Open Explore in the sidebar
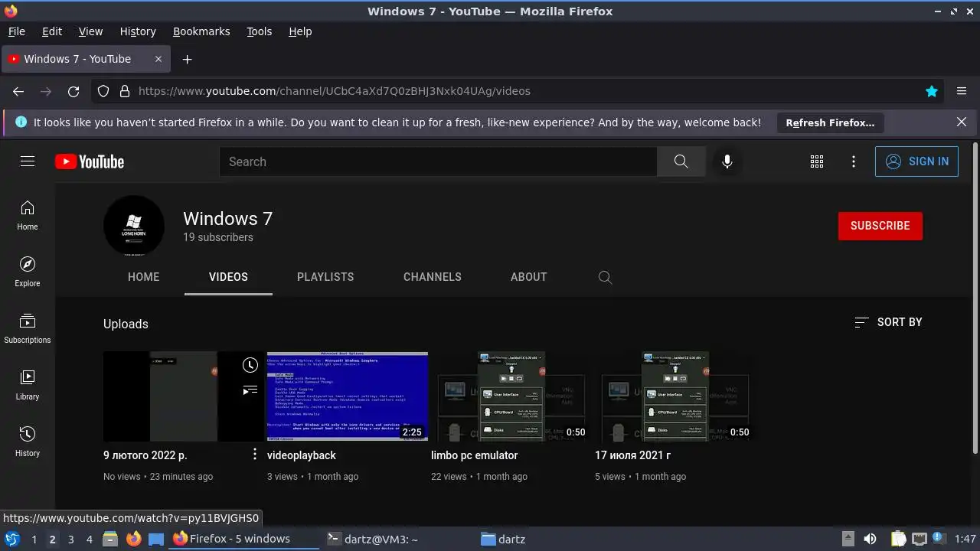Screen dimensions: 980x551 [28, 272]
